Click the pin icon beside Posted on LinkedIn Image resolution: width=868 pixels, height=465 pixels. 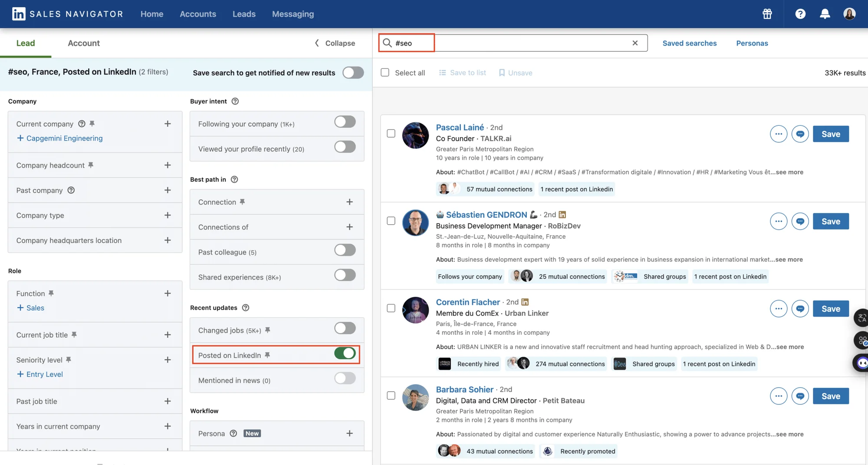(x=267, y=355)
